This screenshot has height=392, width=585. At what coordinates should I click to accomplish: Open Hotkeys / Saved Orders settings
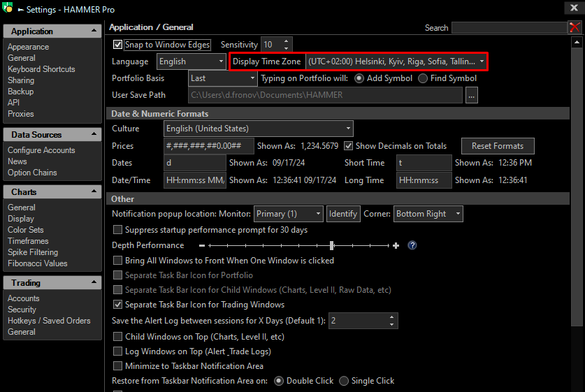coord(49,321)
